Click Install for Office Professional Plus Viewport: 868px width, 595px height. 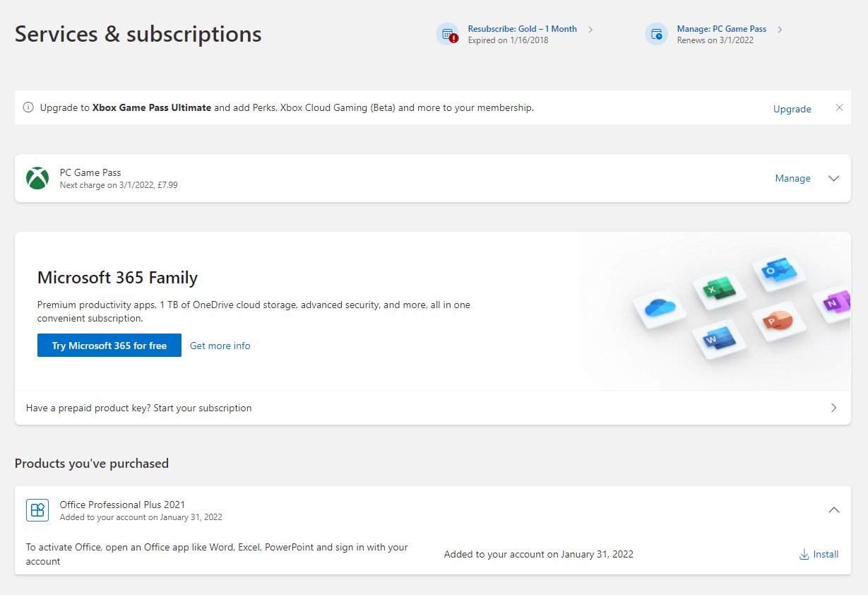click(819, 555)
